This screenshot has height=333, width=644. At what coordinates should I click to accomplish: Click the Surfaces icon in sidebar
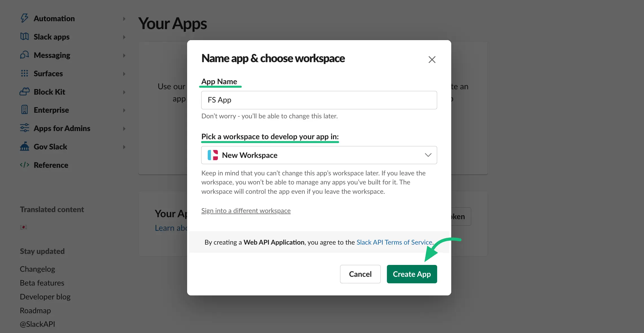pyautogui.click(x=24, y=73)
